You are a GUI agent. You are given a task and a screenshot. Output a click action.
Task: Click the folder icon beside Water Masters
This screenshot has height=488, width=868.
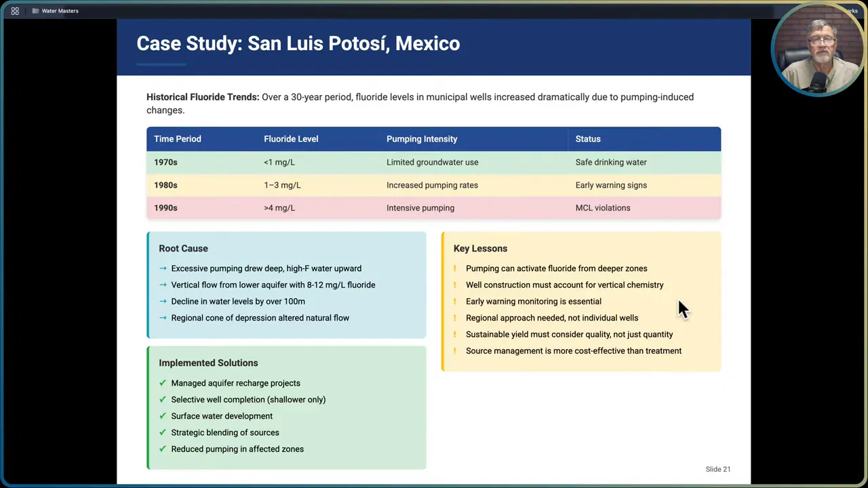coord(35,11)
